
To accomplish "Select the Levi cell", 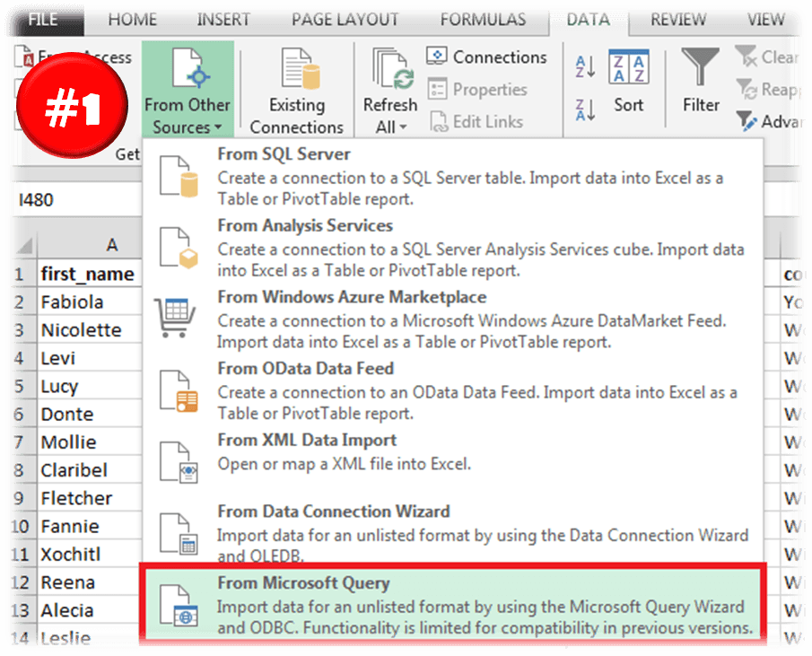I will 90,358.
